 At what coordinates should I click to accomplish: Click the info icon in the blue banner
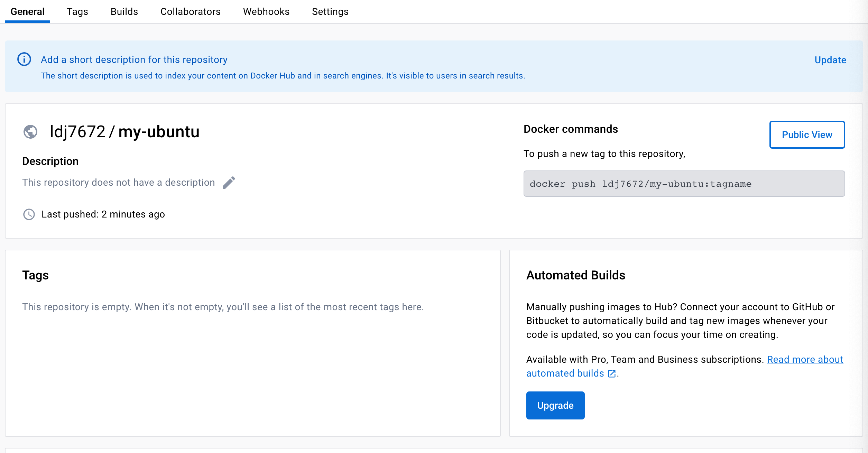click(x=24, y=59)
